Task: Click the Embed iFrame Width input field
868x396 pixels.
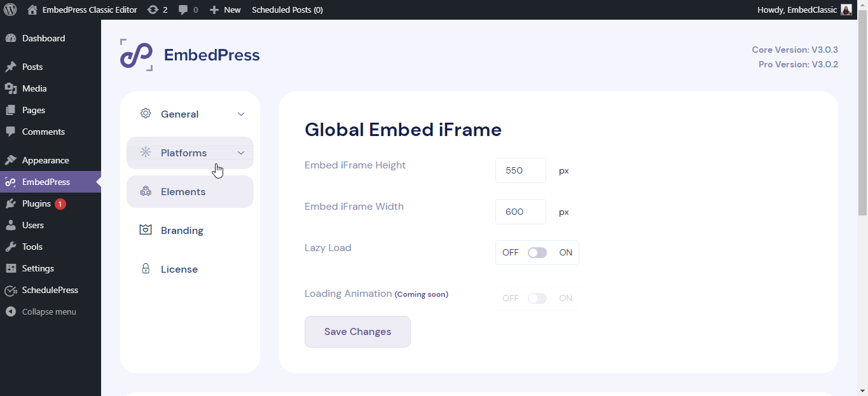Action: 521,212
